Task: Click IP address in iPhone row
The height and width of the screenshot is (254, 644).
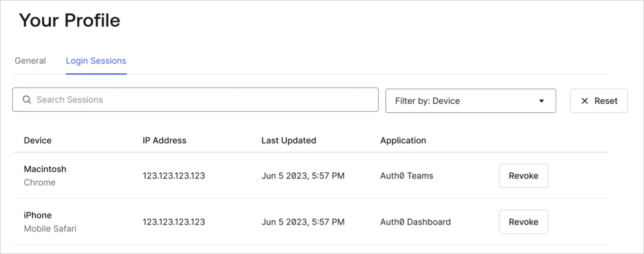Action: 174,221
